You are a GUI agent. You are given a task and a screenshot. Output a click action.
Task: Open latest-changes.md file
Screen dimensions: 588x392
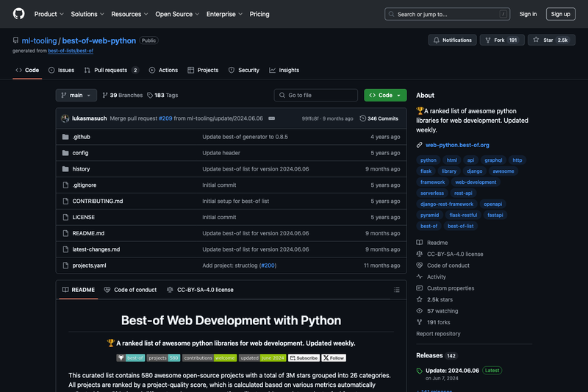tap(96, 249)
